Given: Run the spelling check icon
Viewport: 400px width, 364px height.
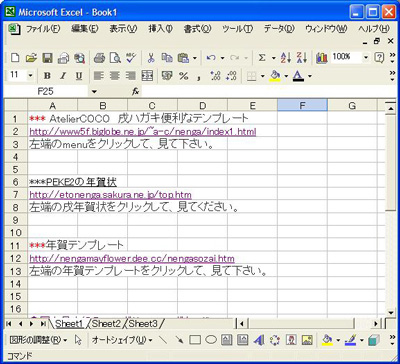Looking at the screenshot, I should 131,58.
